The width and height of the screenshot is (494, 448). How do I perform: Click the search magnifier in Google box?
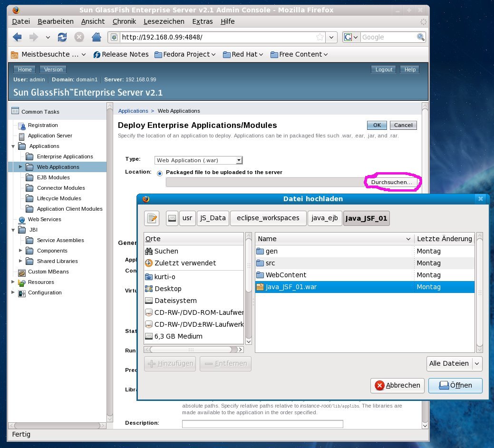421,37
